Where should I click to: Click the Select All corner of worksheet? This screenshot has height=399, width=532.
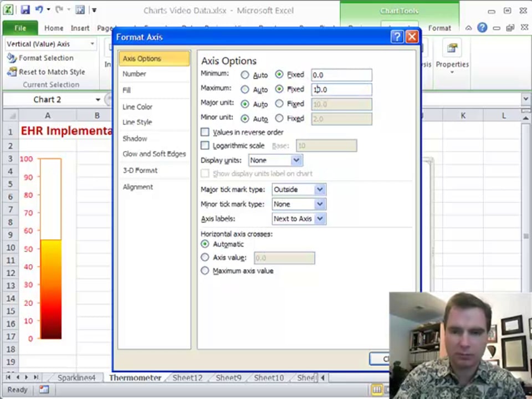pos(11,116)
